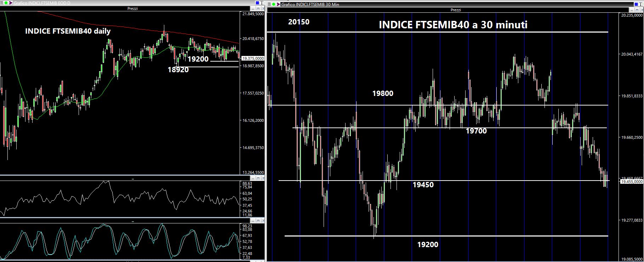Maximize the Prezzi panel in the 30 Min chart
The width and height of the screenshot is (644, 262).
(x=637, y=10)
